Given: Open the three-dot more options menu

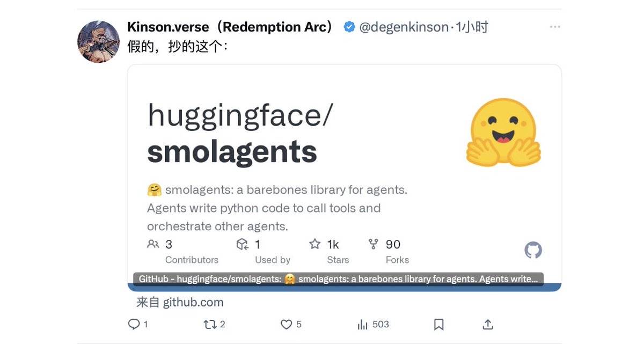Looking at the screenshot, I should click(555, 27).
